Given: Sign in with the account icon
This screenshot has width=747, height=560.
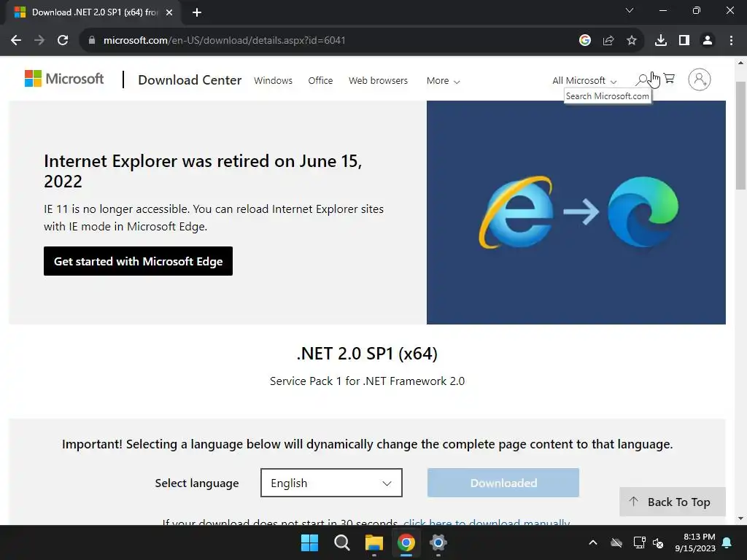Looking at the screenshot, I should tap(700, 79).
